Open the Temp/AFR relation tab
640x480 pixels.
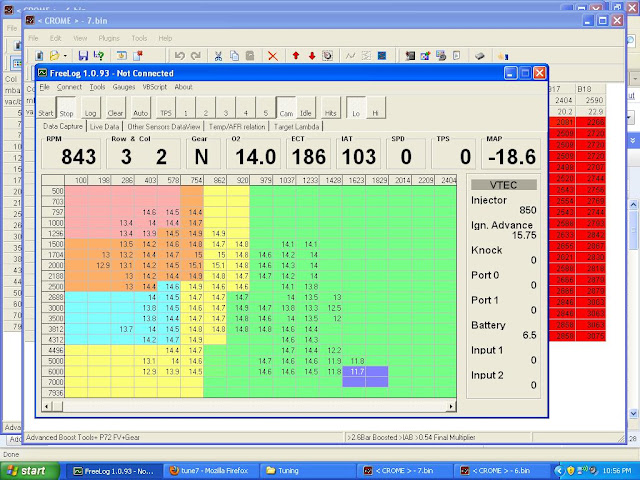tap(238, 127)
